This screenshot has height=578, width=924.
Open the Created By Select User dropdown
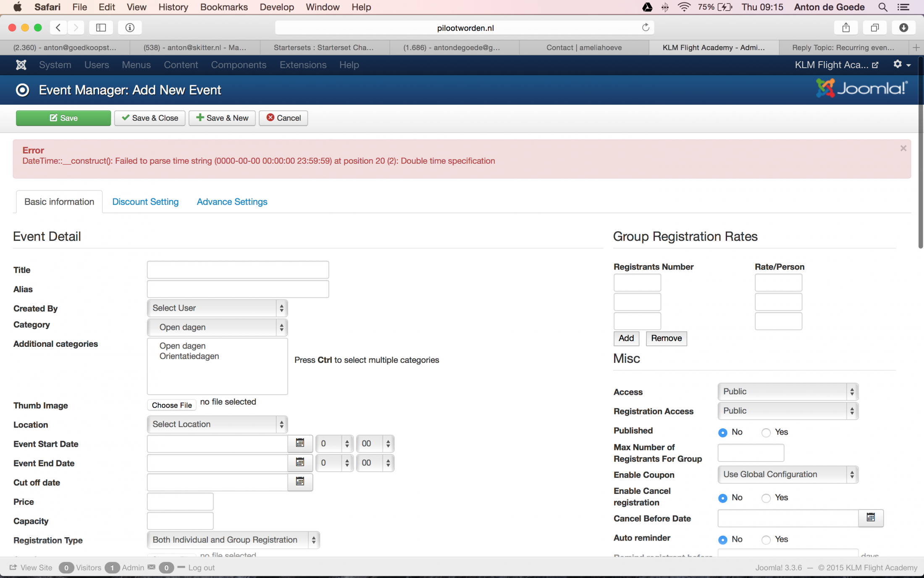point(217,308)
